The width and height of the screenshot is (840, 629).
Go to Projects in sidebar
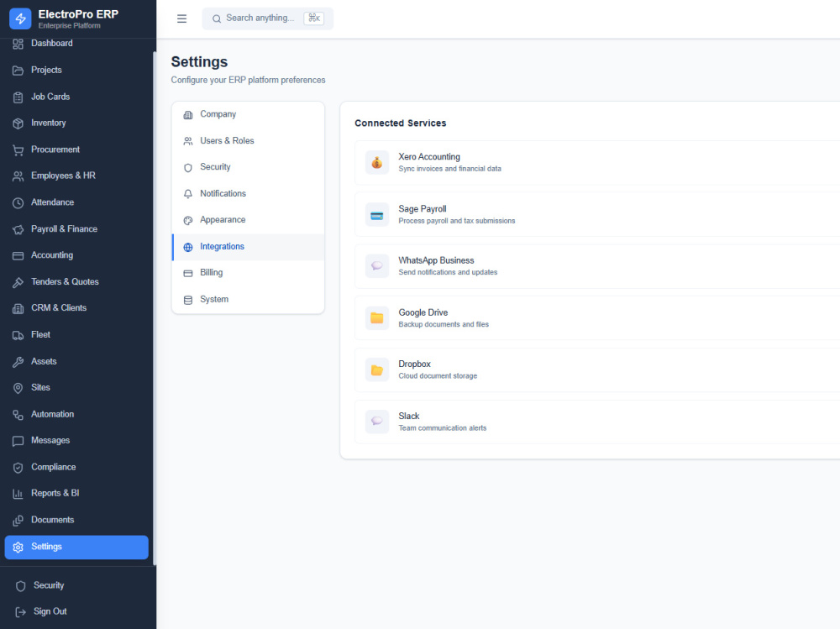76,71
